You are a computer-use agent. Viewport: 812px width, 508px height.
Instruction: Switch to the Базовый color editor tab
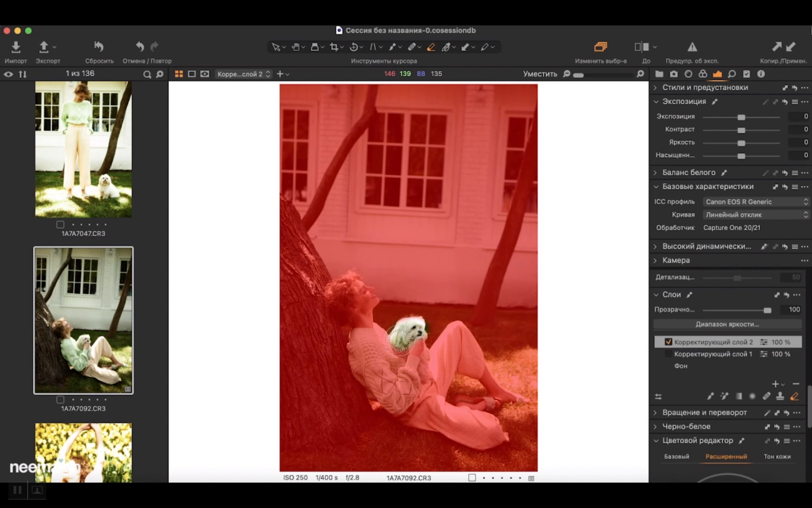coord(676,457)
